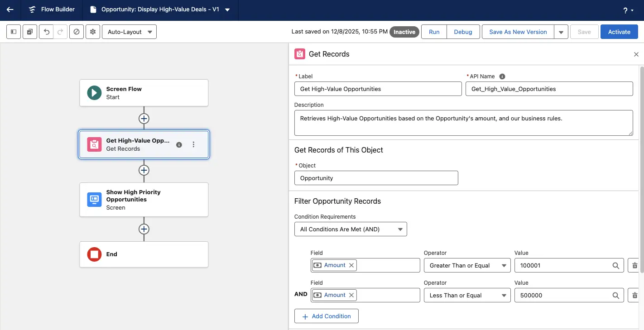644x330 pixels.
Task: Click the red End node icon
Action: tap(94, 254)
